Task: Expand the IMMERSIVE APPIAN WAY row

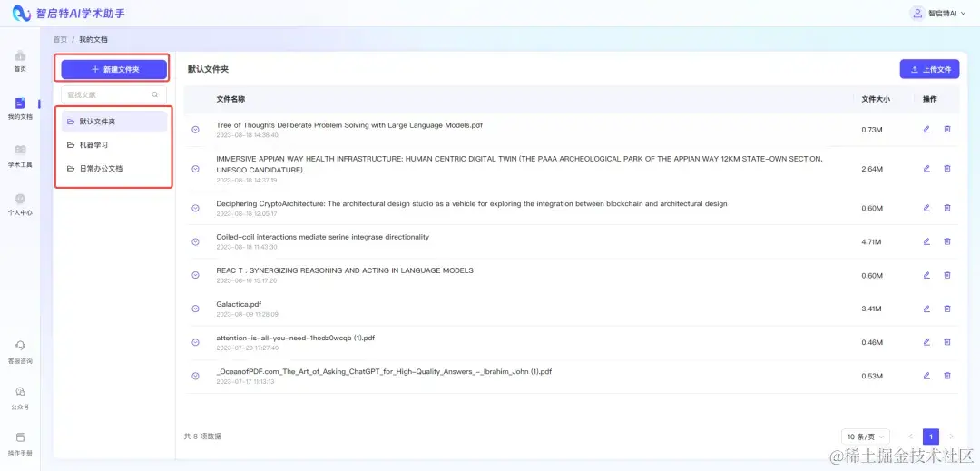Action: [x=196, y=169]
